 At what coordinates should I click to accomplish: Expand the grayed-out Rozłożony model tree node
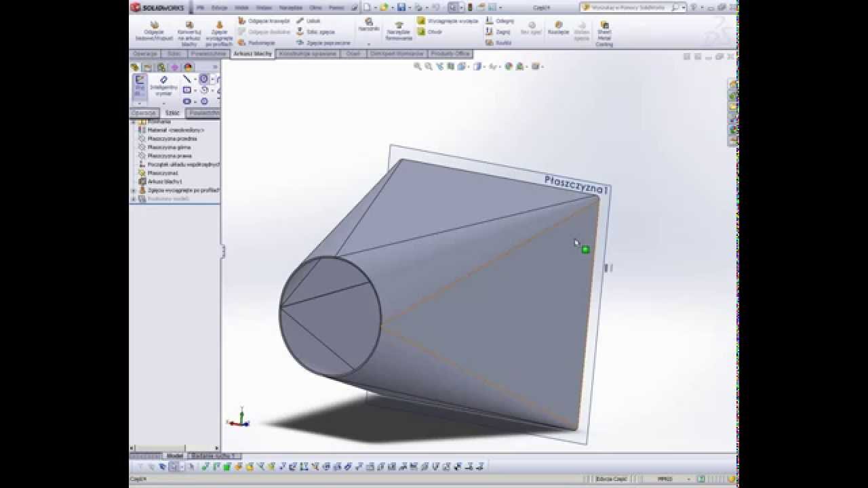point(134,199)
